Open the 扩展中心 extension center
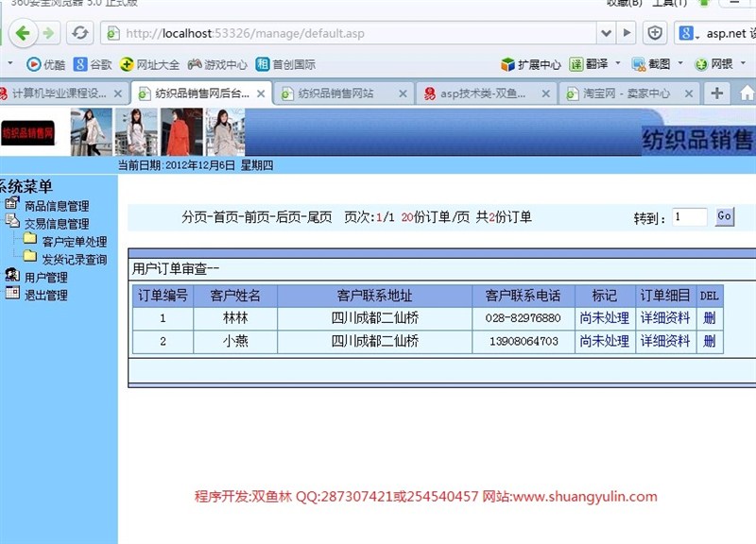 [531, 64]
